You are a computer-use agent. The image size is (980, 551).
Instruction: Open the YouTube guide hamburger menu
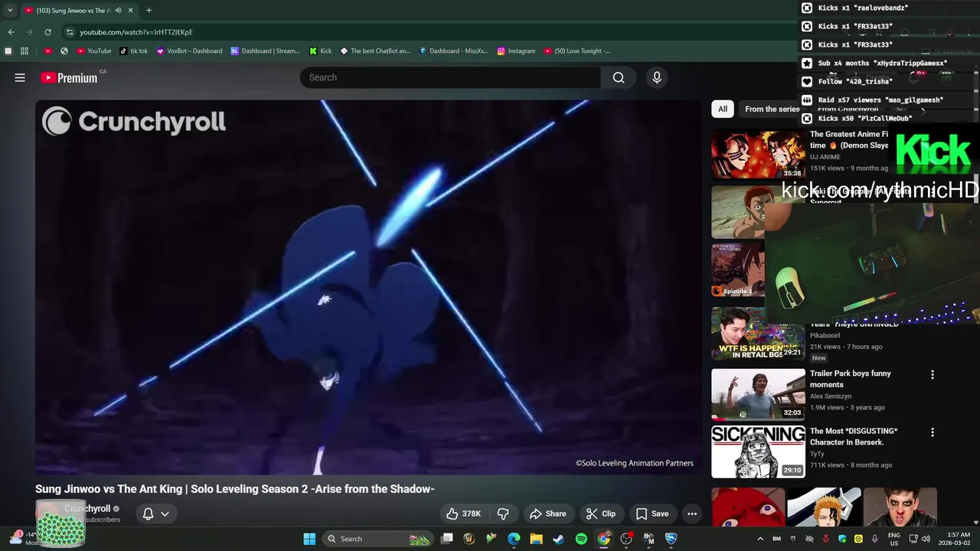20,77
